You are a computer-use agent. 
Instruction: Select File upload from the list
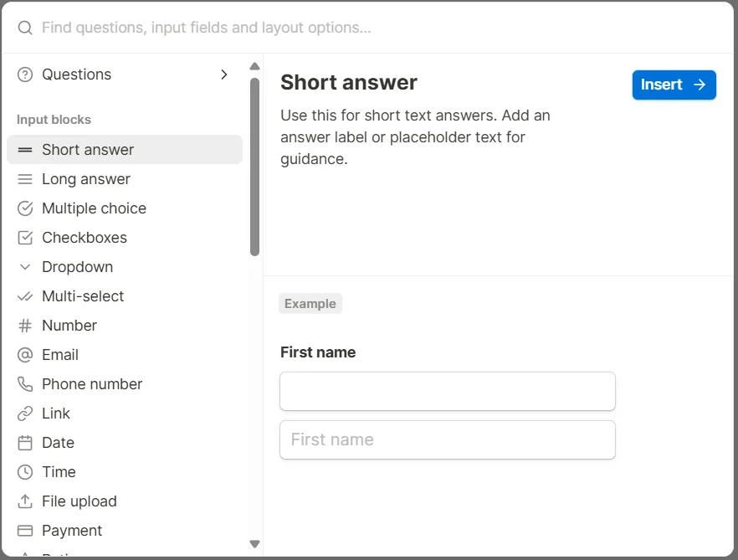tap(79, 501)
